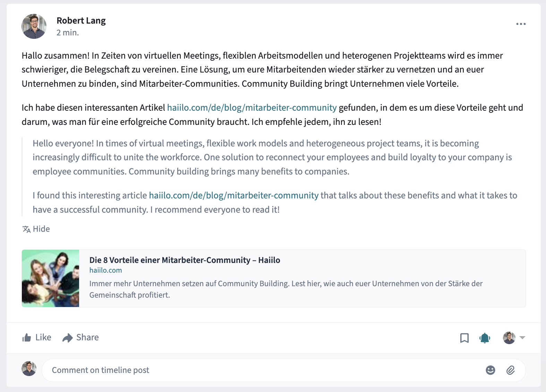Hide the English translation
546x392 pixels.
41,229
